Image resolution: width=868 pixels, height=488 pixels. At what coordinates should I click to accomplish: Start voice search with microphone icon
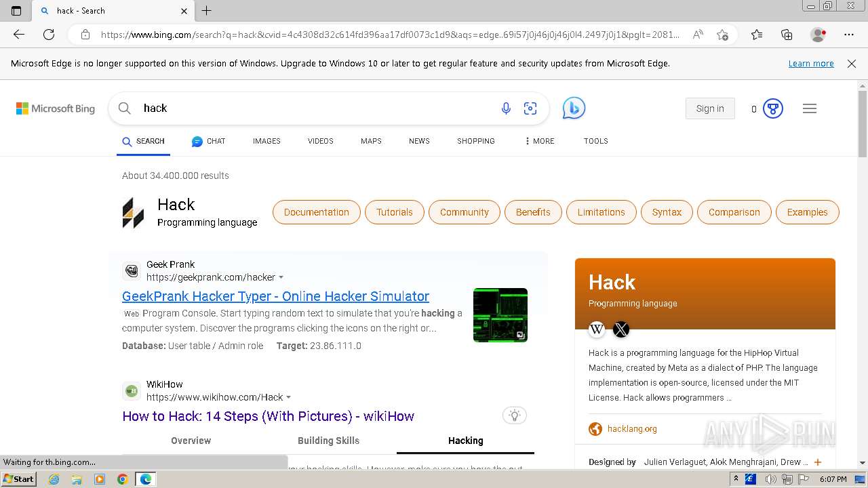(x=506, y=108)
